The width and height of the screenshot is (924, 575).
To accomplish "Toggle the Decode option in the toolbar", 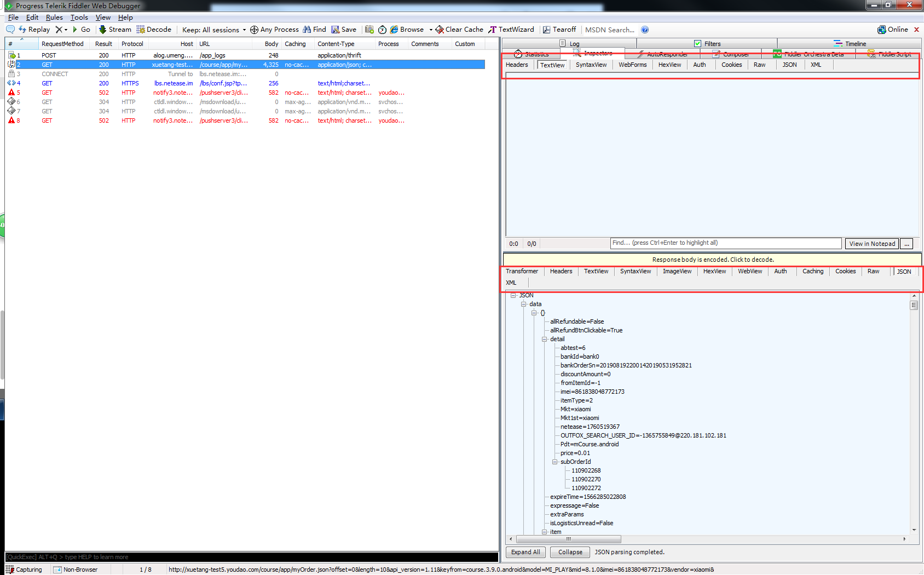I will (x=154, y=30).
